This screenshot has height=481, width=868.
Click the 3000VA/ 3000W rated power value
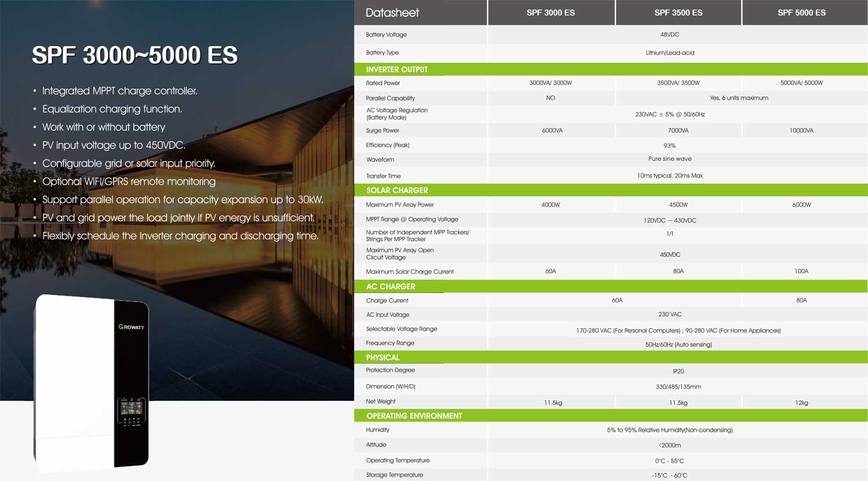pyautogui.click(x=550, y=83)
